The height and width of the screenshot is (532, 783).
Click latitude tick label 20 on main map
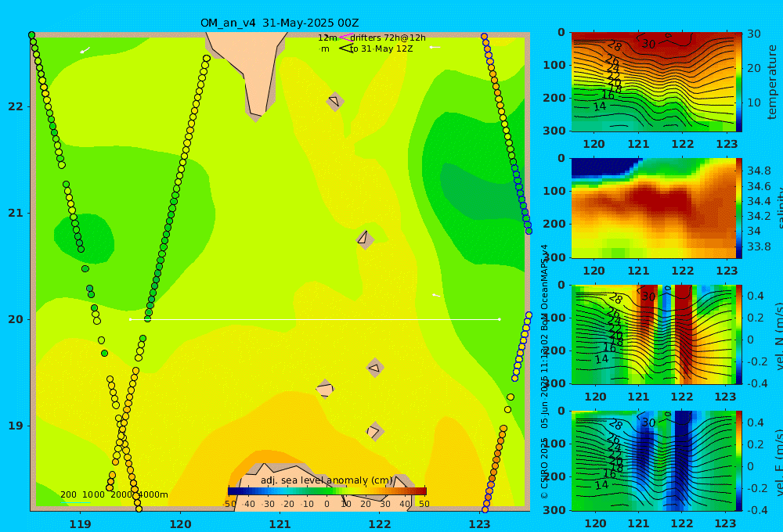tap(16, 319)
